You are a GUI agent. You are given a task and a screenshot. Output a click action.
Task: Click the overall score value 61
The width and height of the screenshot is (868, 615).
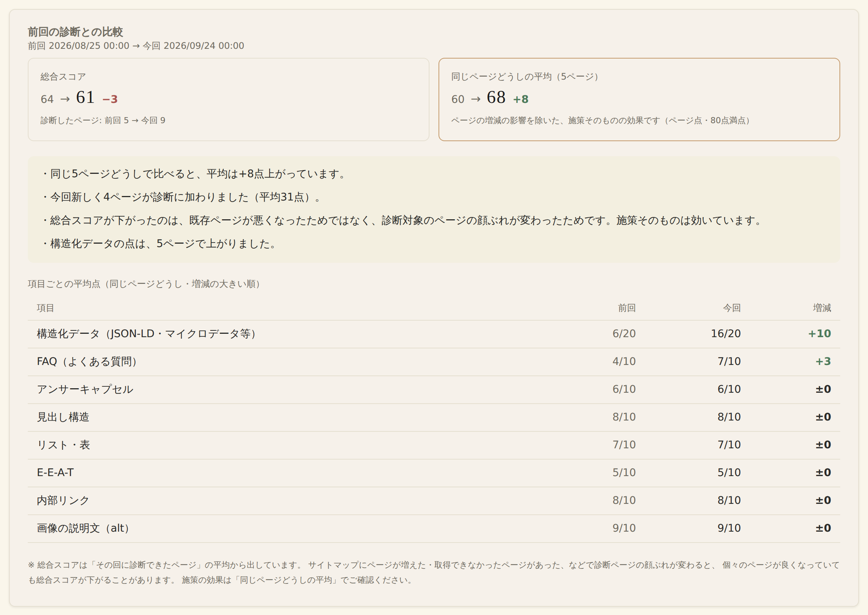coord(85,98)
